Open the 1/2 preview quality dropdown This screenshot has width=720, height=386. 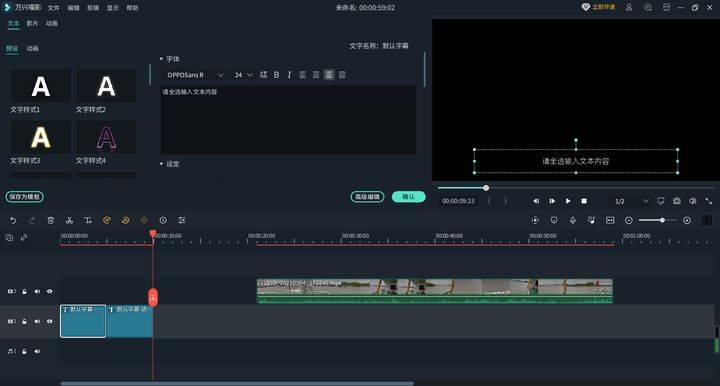632,201
